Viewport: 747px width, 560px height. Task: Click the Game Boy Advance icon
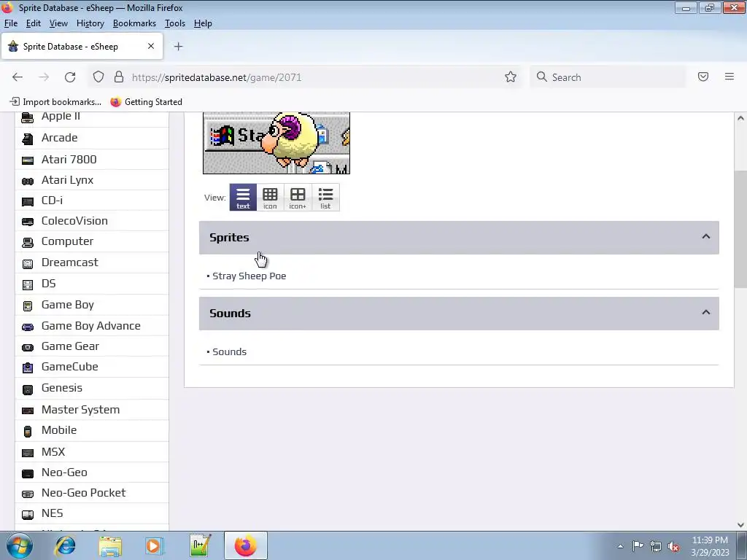[28, 327]
